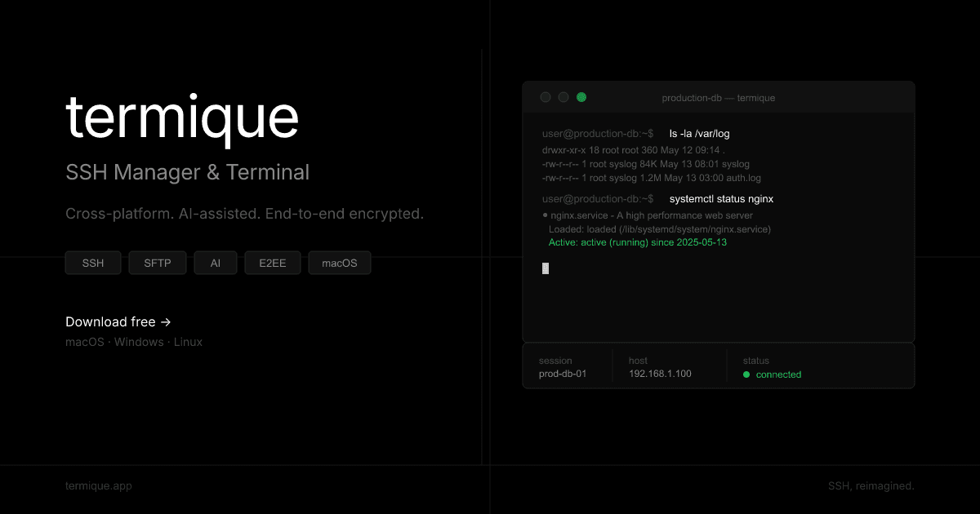The width and height of the screenshot is (980, 514).
Task: Click the session value 'prod-db-01'
Action: click(x=563, y=374)
